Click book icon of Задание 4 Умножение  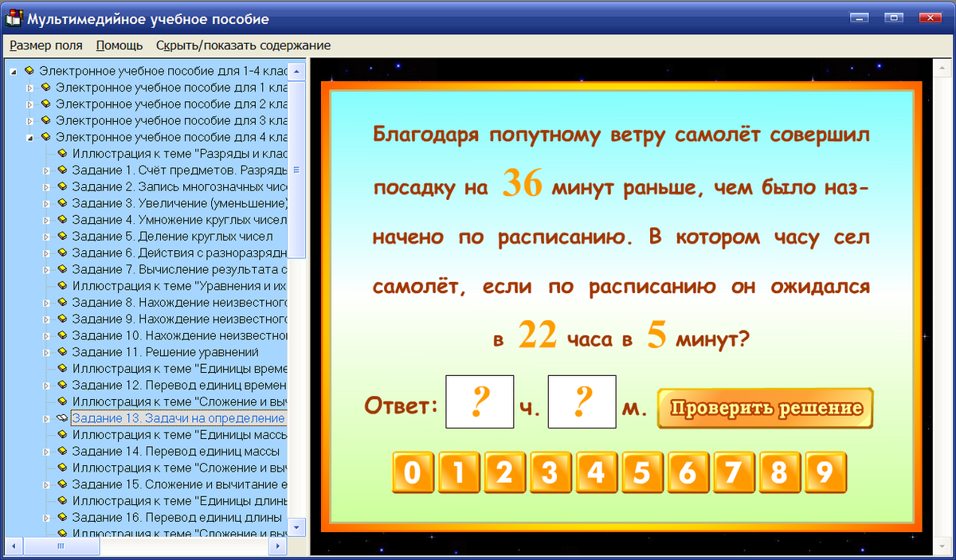point(62,220)
